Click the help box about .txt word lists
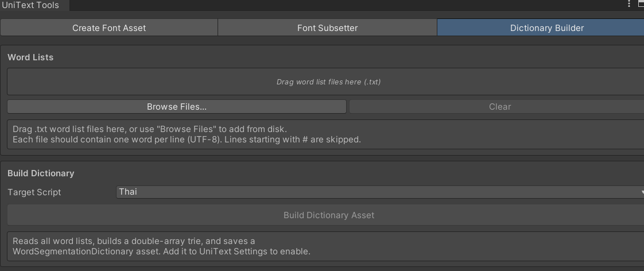Viewport: 644px width, 271px height. tap(325, 134)
